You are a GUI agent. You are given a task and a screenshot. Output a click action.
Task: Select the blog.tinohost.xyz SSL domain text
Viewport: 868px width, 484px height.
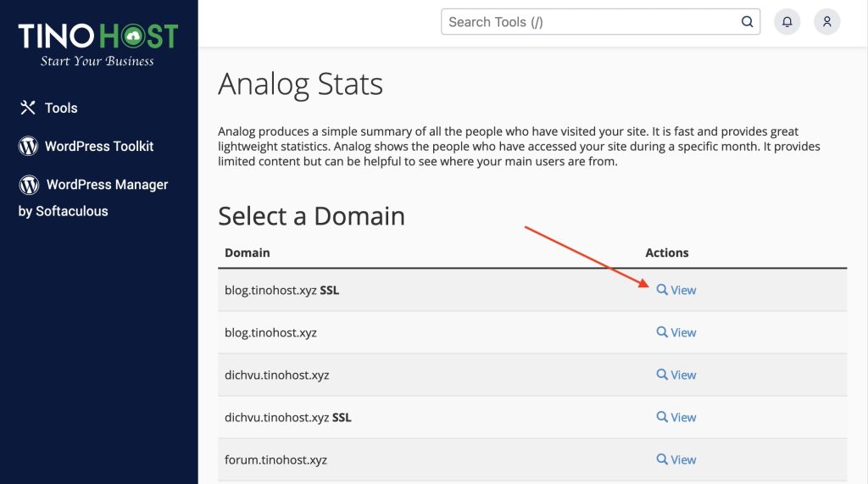(281, 290)
